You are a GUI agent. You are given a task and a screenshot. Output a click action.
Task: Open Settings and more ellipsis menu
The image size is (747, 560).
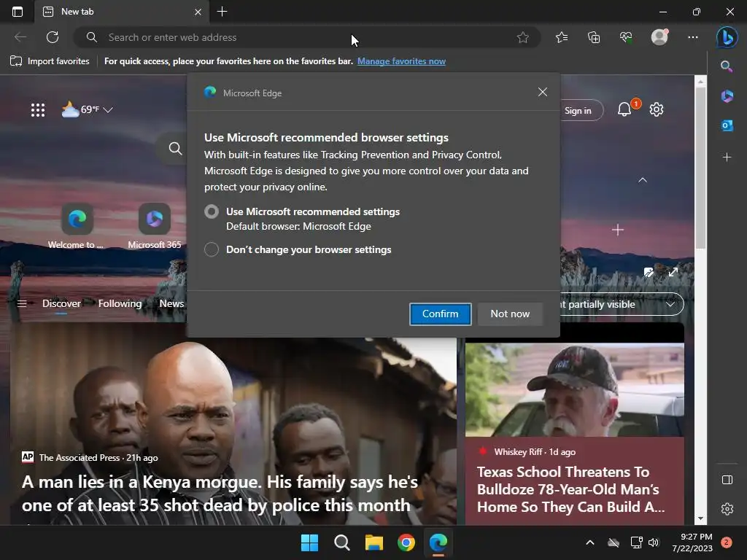[x=693, y=37]
